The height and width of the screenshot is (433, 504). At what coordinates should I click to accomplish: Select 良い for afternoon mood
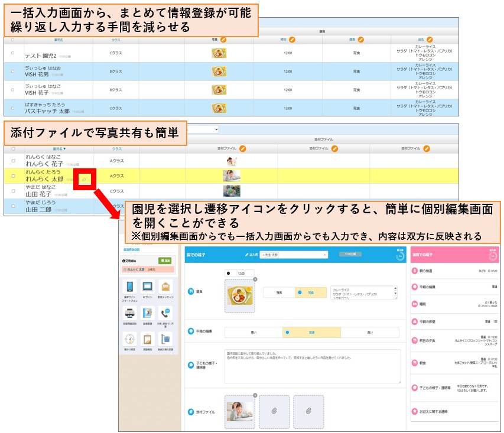click(370, 333)
